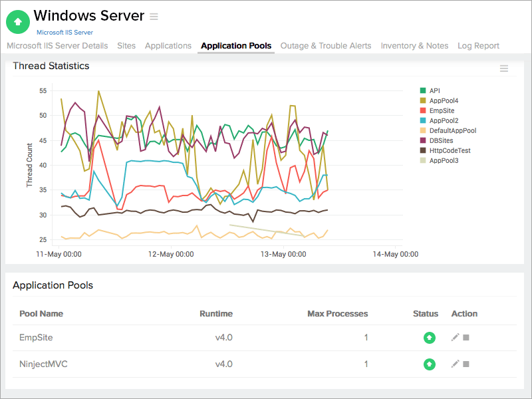Switch to the Log Report tab
Screen dimensions: 532x399
(x=478, y=46)
